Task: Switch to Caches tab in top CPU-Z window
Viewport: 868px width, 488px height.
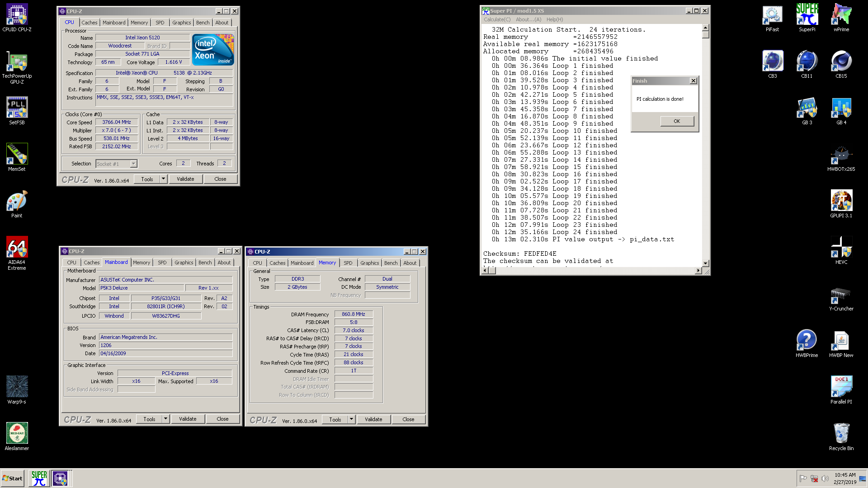Action: pos(89,23)
